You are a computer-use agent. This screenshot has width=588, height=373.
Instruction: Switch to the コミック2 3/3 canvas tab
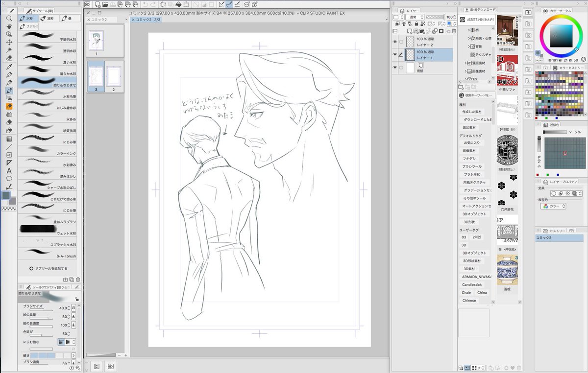pos(147,20)
